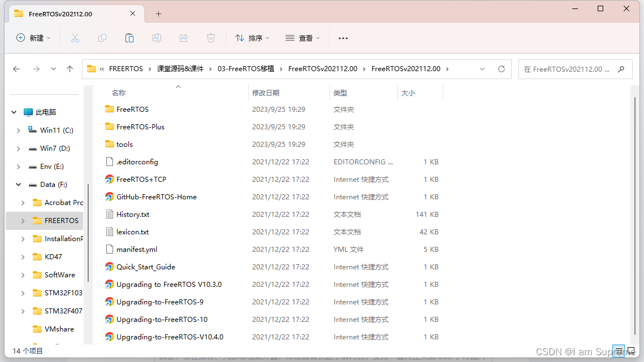The width and height of the screenshot is (644, 362).
Task: Select the manifest.yml file icon
Action: [x=109, y=249]
